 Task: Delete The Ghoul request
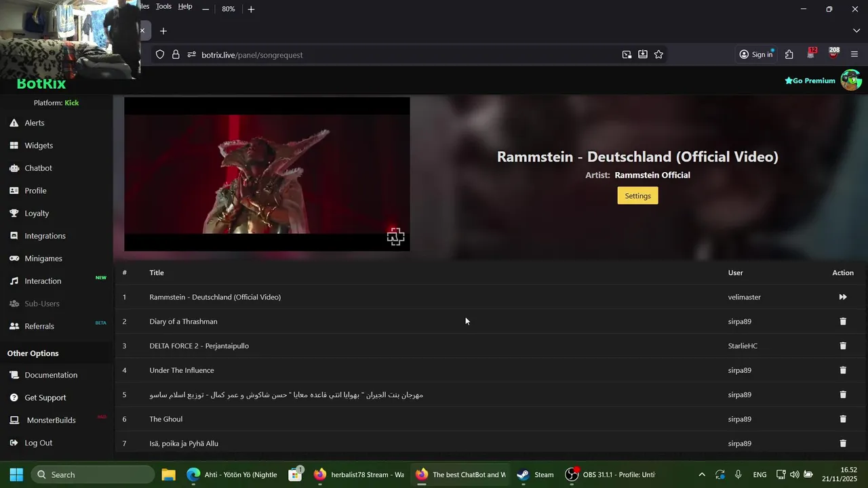click(x=843, y=419)
